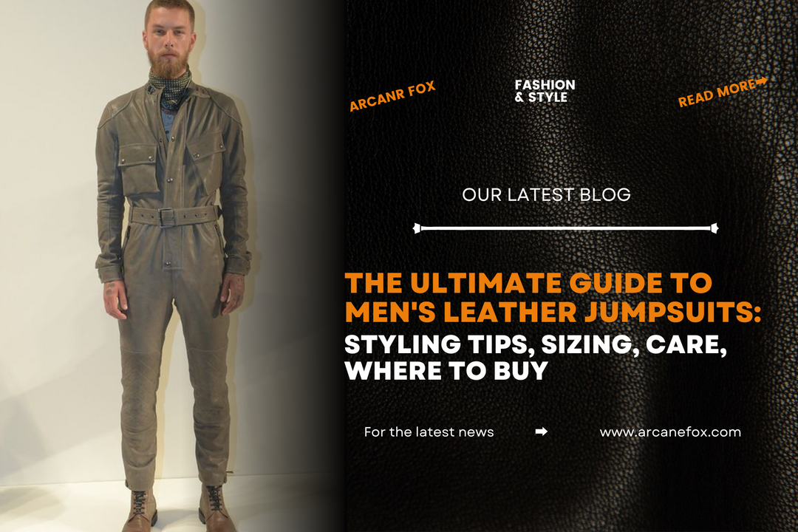The height and width of the screenshot is (532, 798).
Task: Select the Fashion & Style logo
Action: 545,91
